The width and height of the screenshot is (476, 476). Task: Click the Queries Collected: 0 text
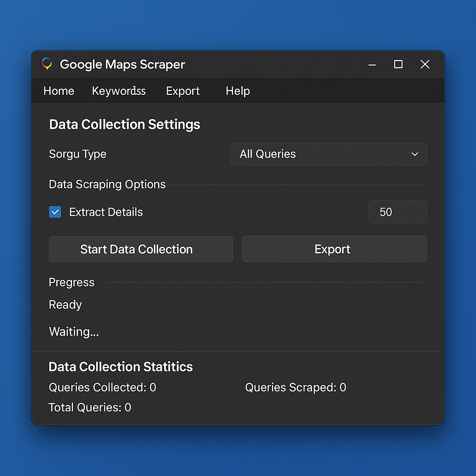(x=102, y=387)
